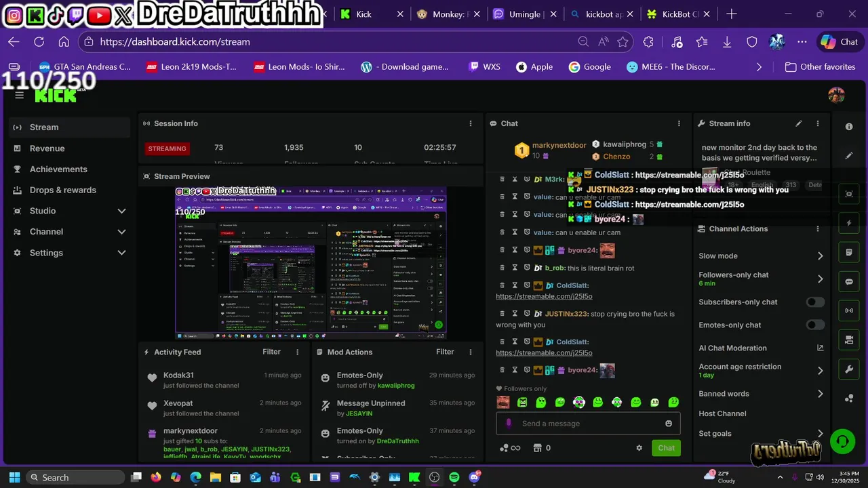Open the Chat panel three-dot menu
The height and width of the screenshot is (488, 868).
(679, 123)
